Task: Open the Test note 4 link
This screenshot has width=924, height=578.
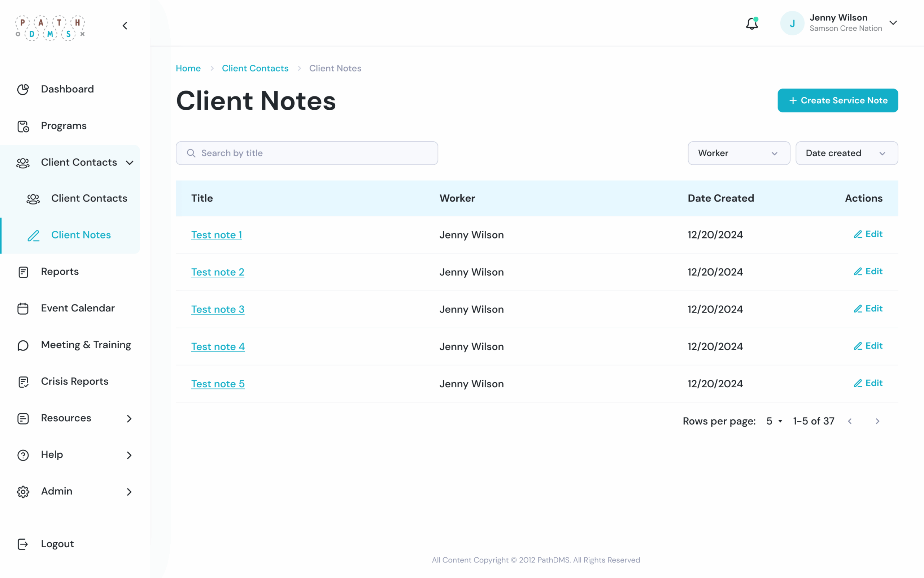Action: (x=218, y=347)
